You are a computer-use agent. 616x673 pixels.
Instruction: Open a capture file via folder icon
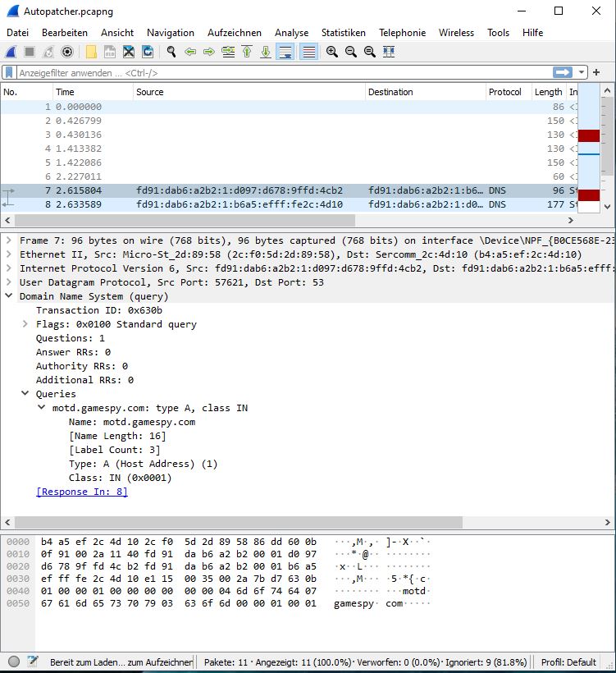(x=90, y=52)
